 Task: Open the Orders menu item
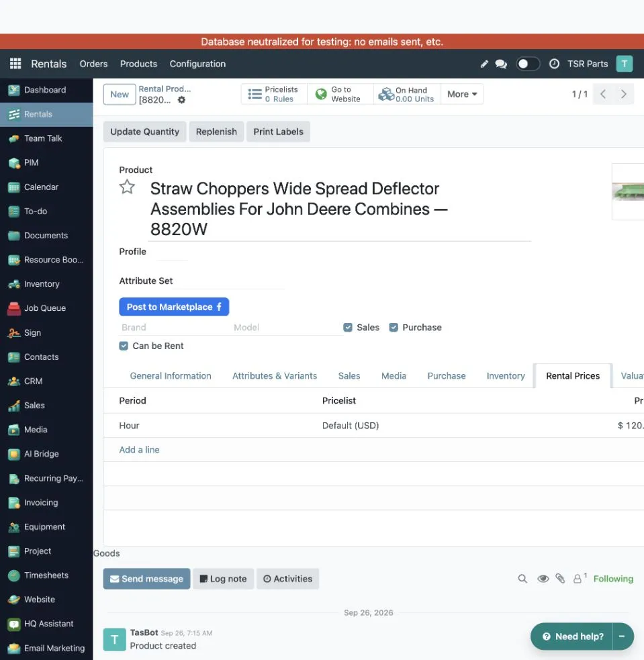click(x=93, y=64)
